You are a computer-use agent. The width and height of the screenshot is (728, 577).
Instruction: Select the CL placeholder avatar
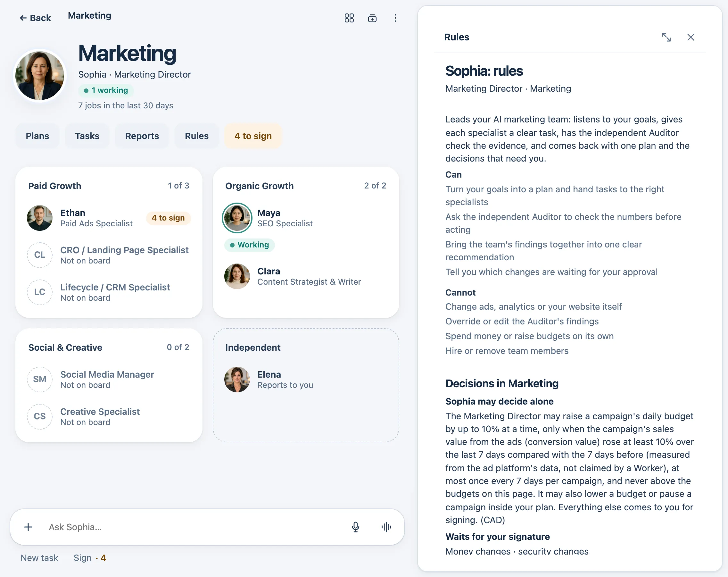[x=40, y=255]
